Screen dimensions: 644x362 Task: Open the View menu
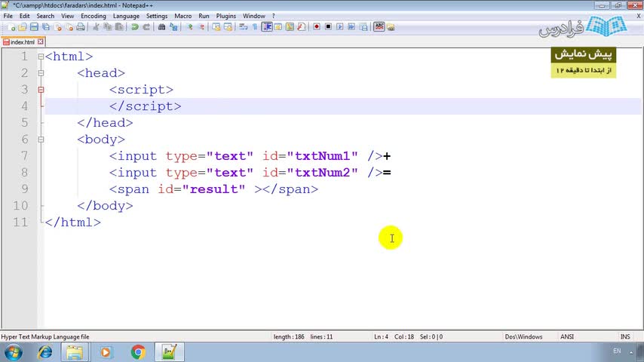point(67,16)
